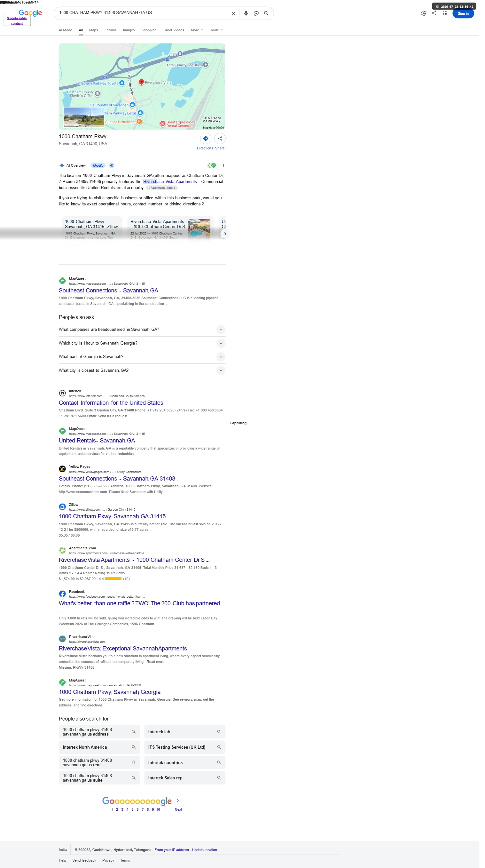Viewport: 485px width, 868px height.
Task: Click the Next page link
Action: (178, 810)
